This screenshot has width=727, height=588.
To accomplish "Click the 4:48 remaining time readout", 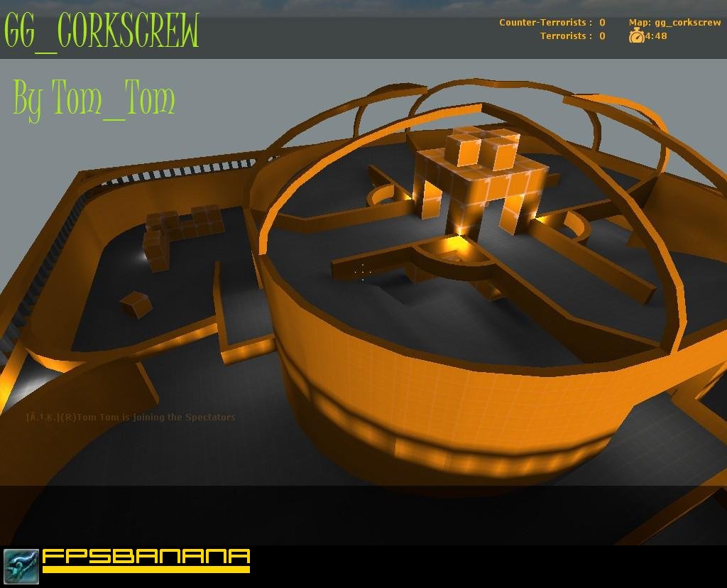I will (x=656, y=36).
